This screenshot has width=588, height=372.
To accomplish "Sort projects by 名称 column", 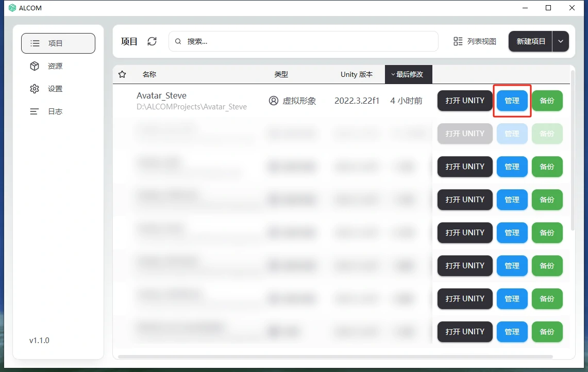I will pyautogui.click(x=149, y=74).
